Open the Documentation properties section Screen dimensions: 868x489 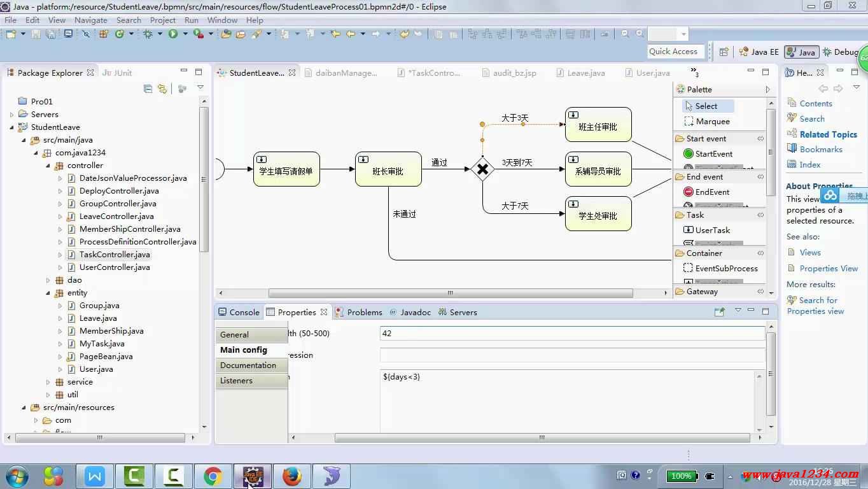click(251, 365)
